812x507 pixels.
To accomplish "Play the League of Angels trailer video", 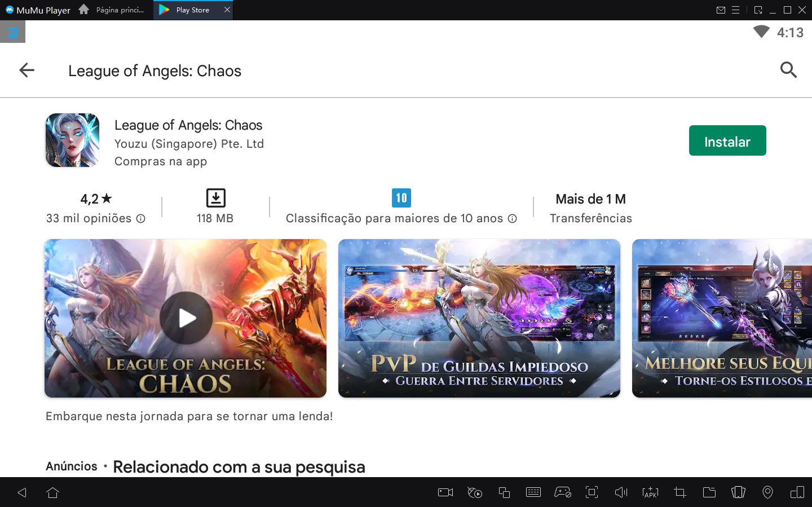I will click(186, 318).
